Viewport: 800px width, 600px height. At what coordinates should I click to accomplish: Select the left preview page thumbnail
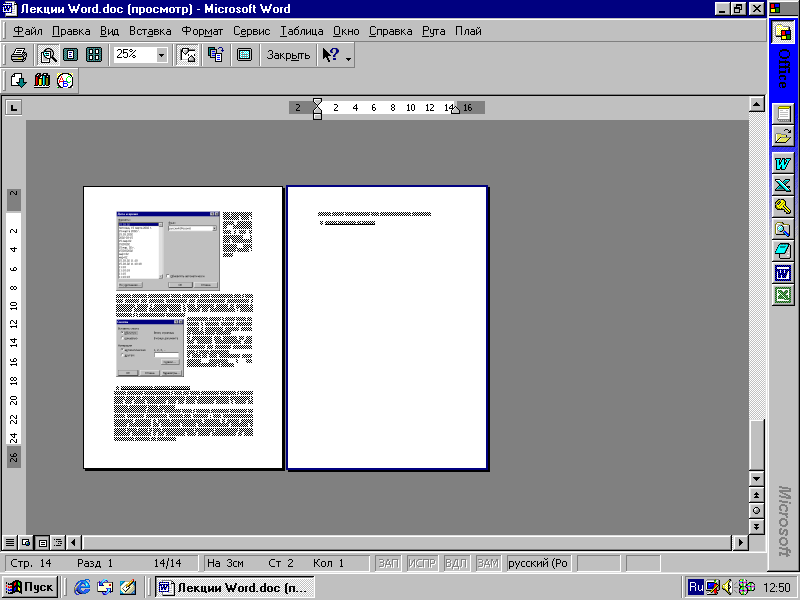tap(183, 328)
